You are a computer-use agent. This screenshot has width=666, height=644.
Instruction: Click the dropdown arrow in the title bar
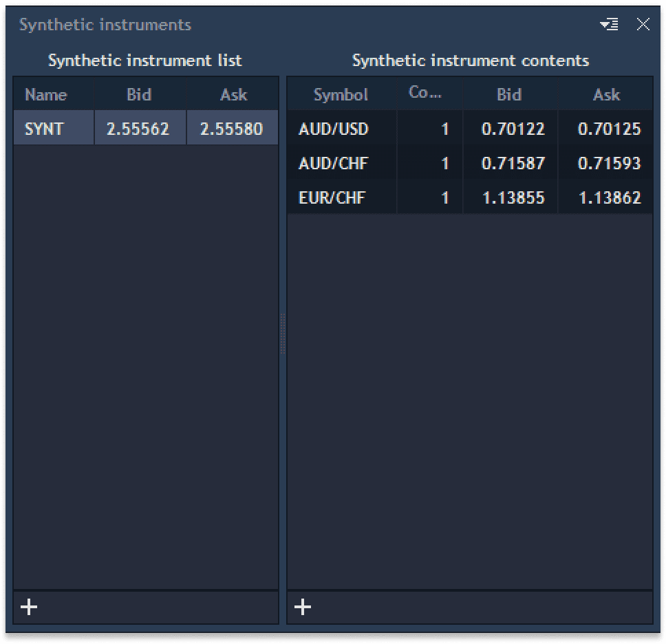click(x=608, y=24)
